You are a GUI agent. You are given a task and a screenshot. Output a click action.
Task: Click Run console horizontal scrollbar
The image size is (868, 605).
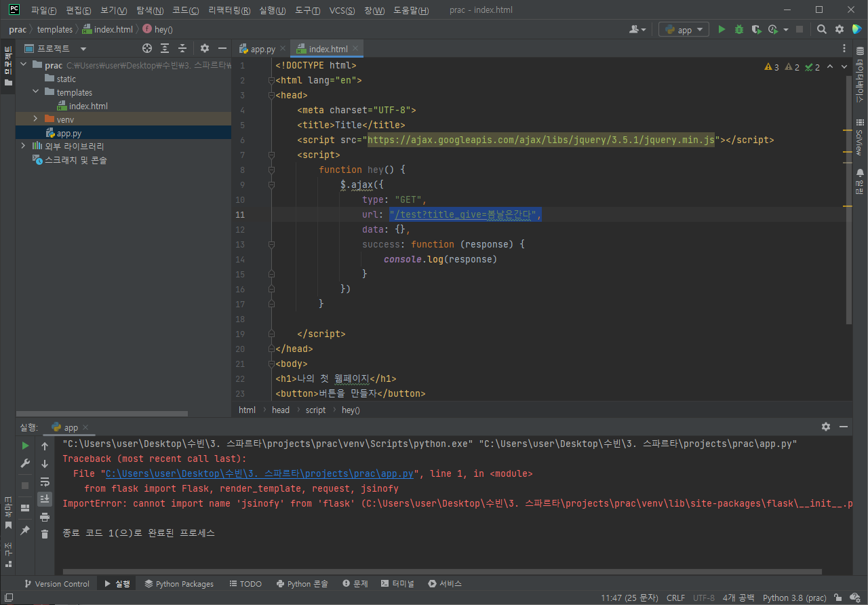(441, 572)
